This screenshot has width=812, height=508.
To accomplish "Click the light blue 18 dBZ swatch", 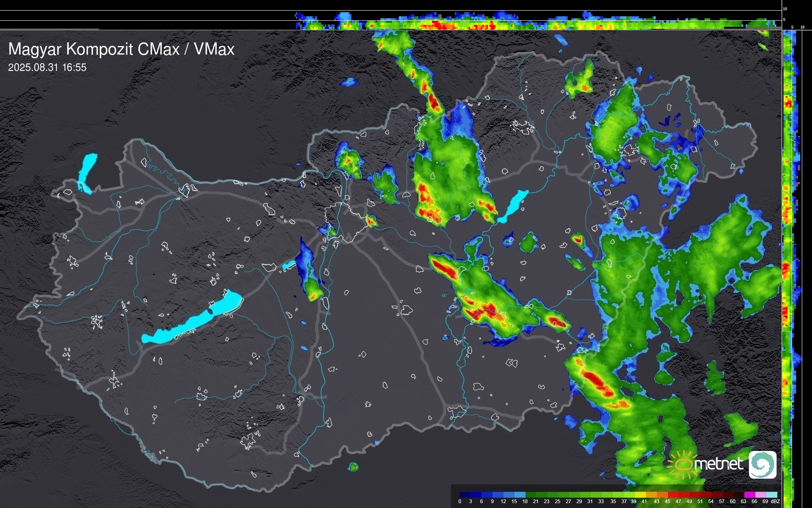I will [520, 495].
